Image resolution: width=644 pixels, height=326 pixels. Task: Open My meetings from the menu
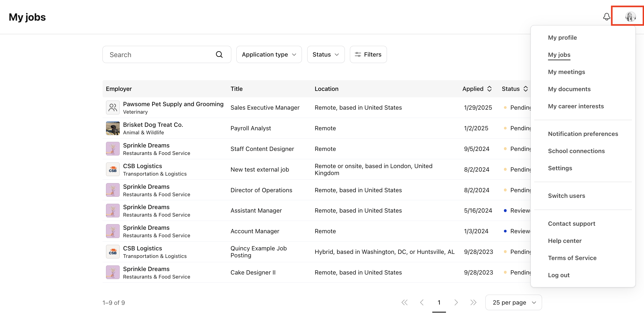[566, 72]
